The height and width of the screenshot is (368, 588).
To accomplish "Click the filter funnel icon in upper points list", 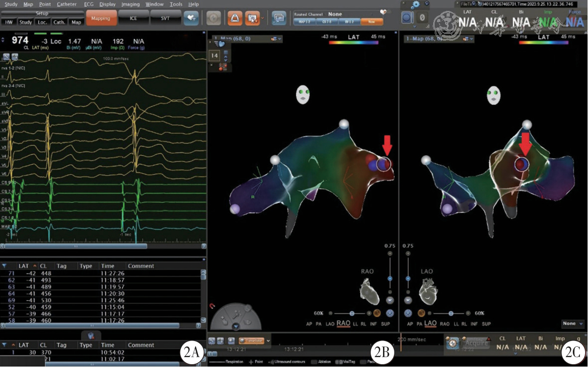I will click(4, 266).
